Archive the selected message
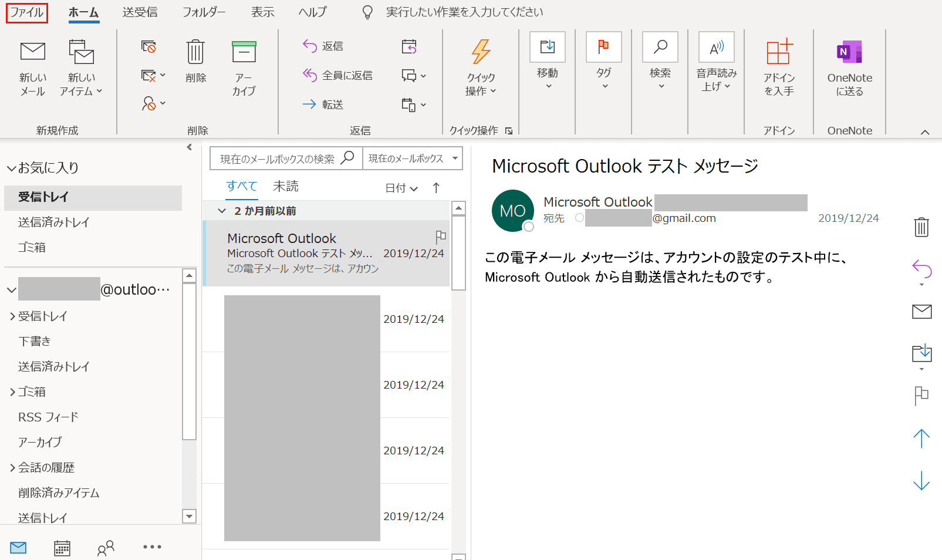Viewport: 942px width, 560px height. (x=244, y=68)
